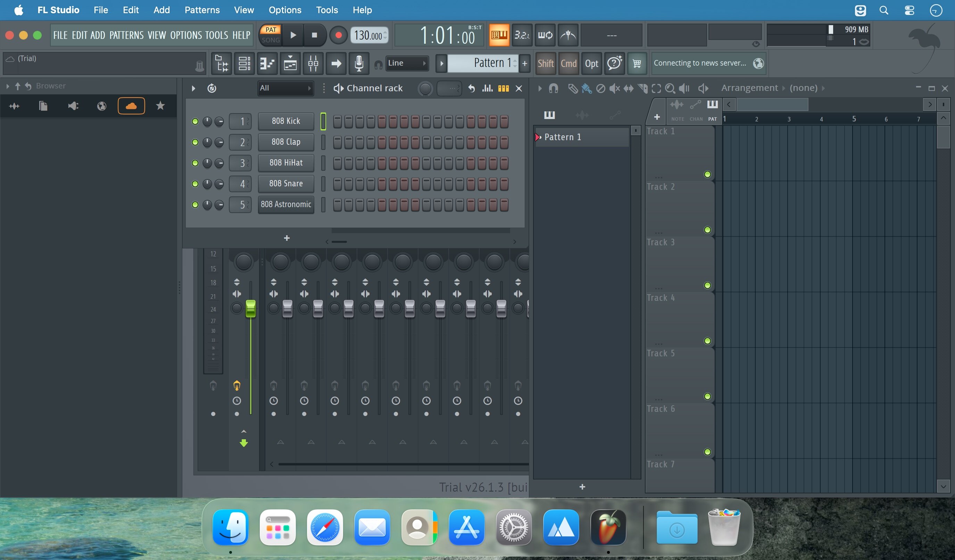Select Pattern 1 in the Playlist picker

[x=582, y=137]
